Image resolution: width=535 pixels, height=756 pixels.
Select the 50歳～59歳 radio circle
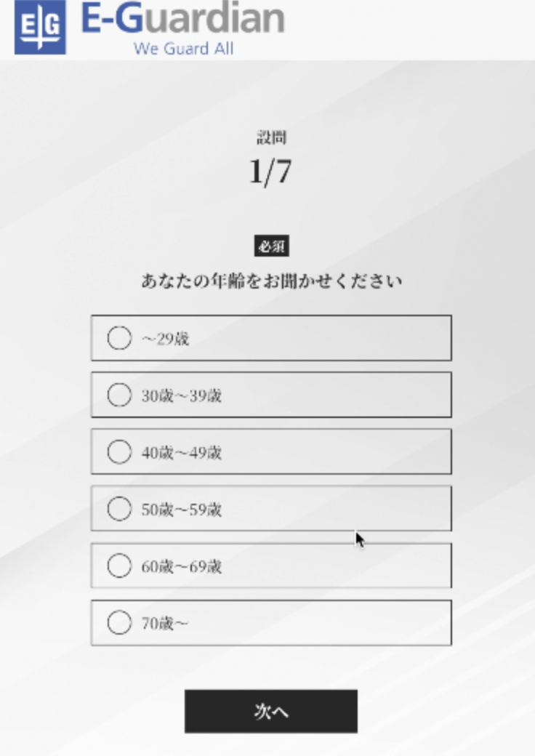pos(119,510)
